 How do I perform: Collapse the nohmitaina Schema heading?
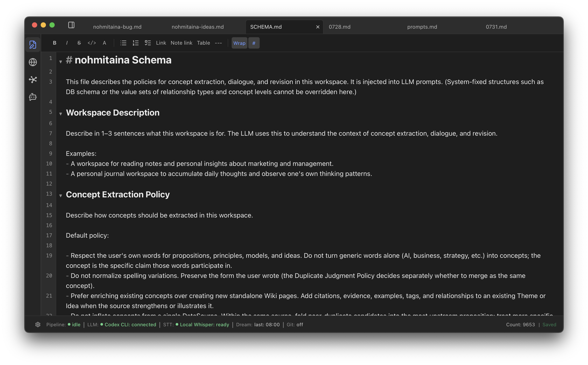tap(61, 62)
